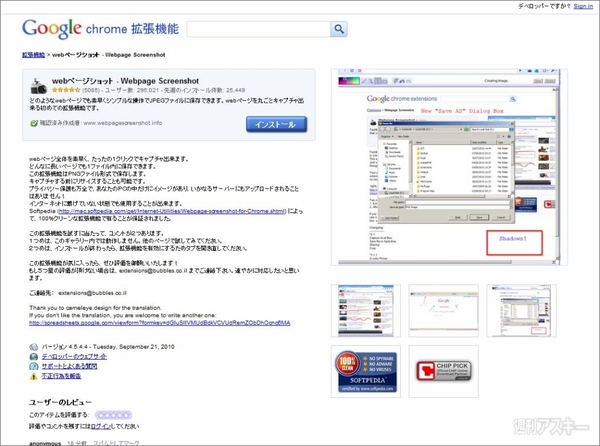Click the support question mark icon

[x=34, y=366]
